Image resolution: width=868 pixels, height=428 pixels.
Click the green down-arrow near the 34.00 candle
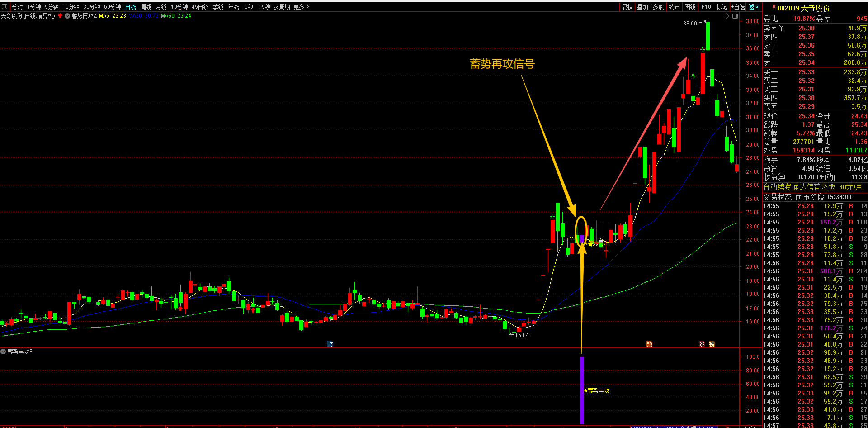[693, 76]
